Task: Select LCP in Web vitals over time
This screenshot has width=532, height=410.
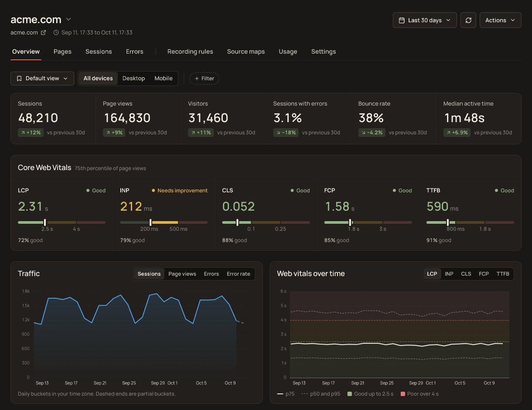Action: click(432, 274)
